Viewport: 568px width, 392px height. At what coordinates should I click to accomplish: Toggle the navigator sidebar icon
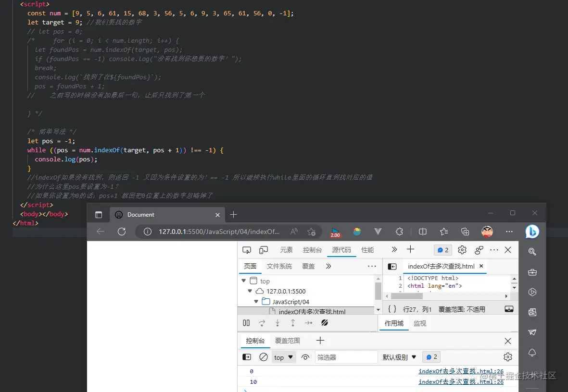392,267
